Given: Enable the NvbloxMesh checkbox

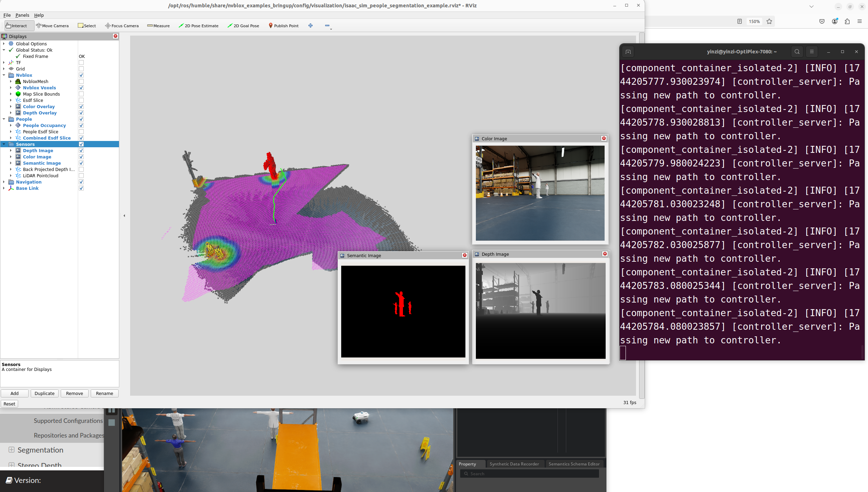Looking at the screenshot, I should click(x=81, y=82).
